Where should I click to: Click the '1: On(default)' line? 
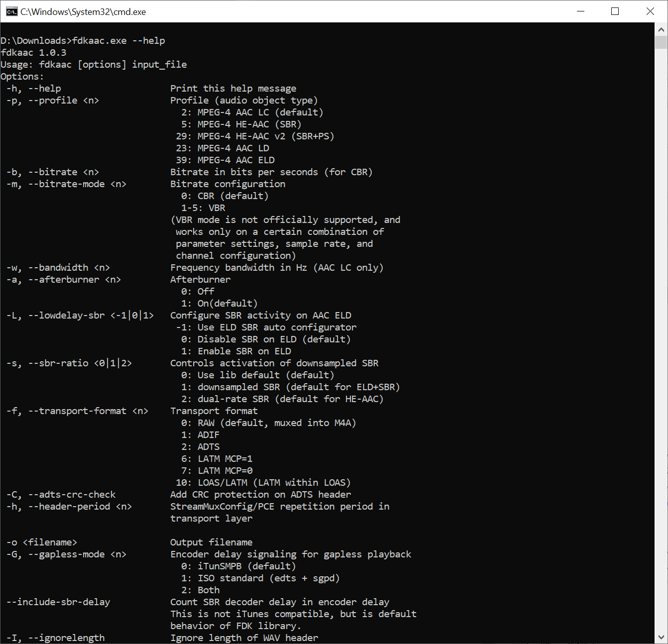click(x=220, y=304)
